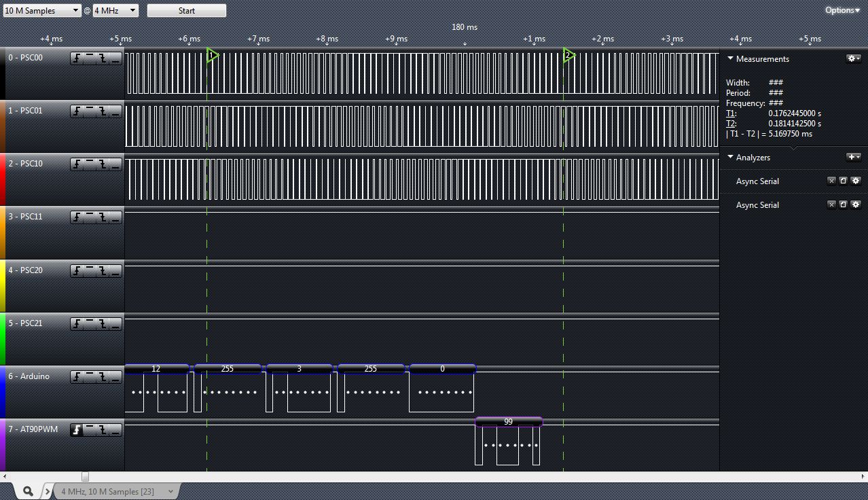The image size is (868, 500).
Task: Click the T2 timing marker label
Action: [x=731, y=124]
